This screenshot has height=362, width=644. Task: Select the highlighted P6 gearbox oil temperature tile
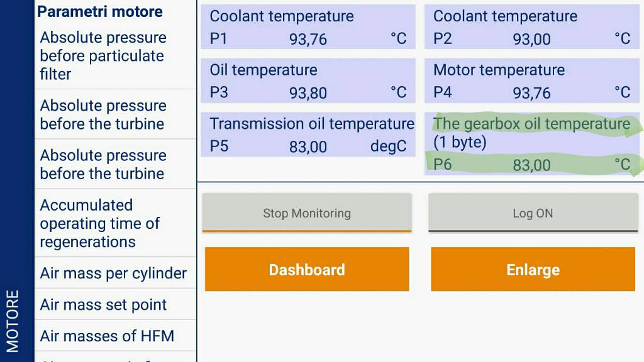tap(532, 144)
